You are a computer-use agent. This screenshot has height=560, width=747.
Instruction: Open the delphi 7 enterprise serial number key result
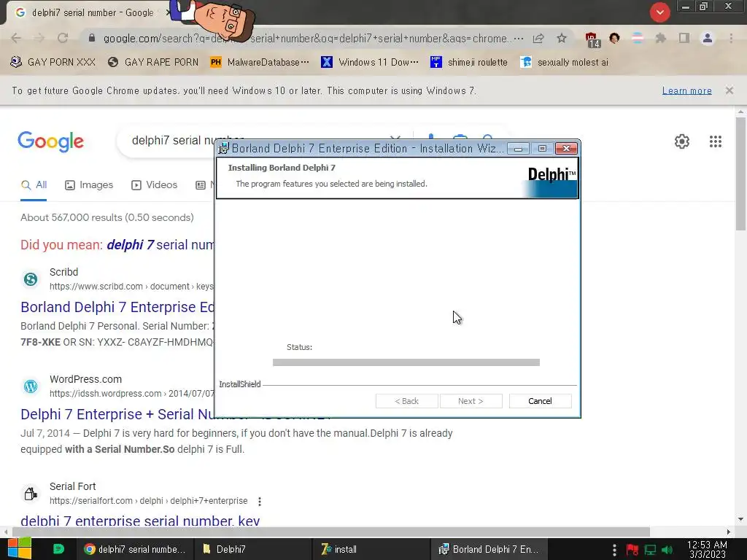pyautogui.click(x=140, y=521)
